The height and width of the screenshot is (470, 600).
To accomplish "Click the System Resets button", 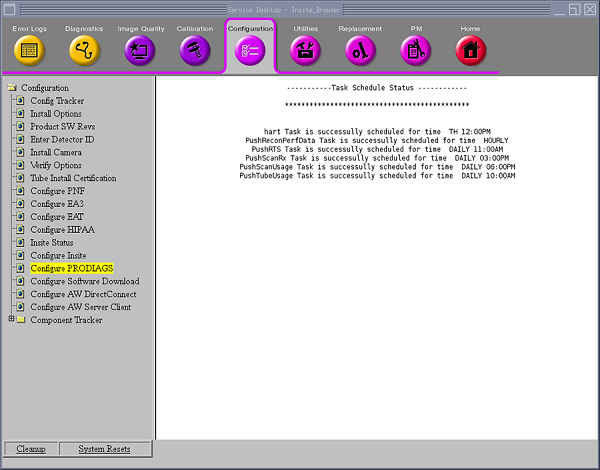I will pyautogui.click(x=104, y=449).
